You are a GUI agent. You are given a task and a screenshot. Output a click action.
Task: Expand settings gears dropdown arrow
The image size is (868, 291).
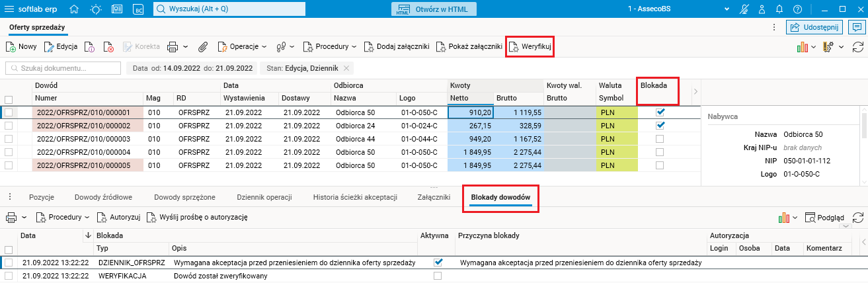coord(842,47)
